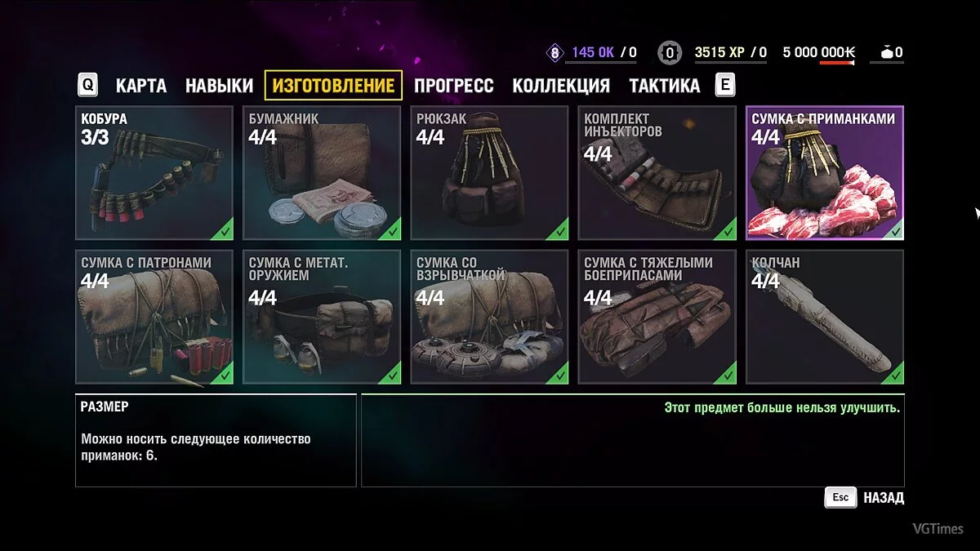Open the Навыки tab
Screen dimensions: 980x551
pos(219,85)
